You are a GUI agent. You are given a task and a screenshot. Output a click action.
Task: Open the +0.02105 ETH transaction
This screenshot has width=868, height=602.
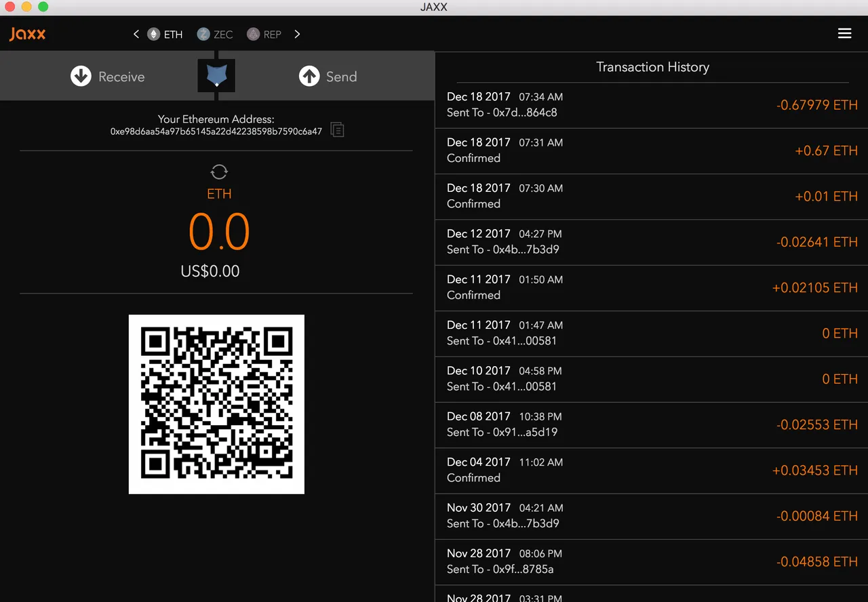pos(652,287)
